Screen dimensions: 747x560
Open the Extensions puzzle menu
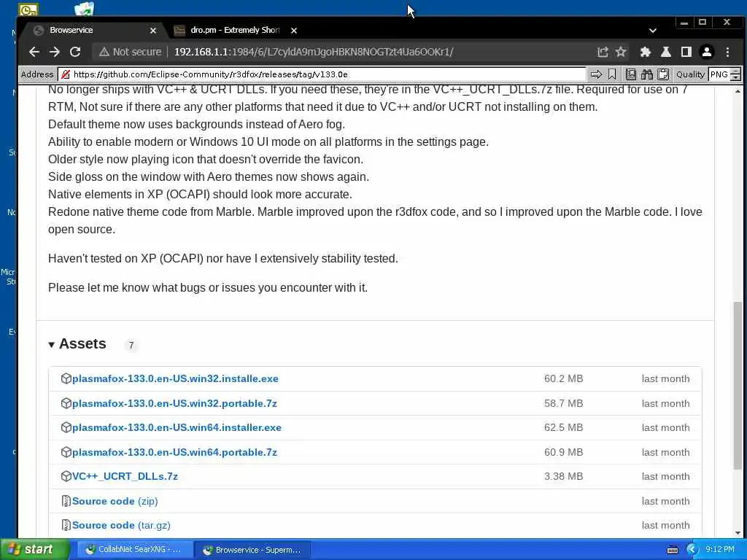[x=646, y=52]
